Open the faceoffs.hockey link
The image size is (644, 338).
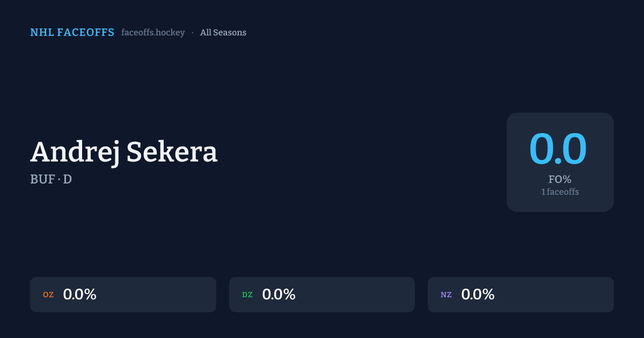153,33
